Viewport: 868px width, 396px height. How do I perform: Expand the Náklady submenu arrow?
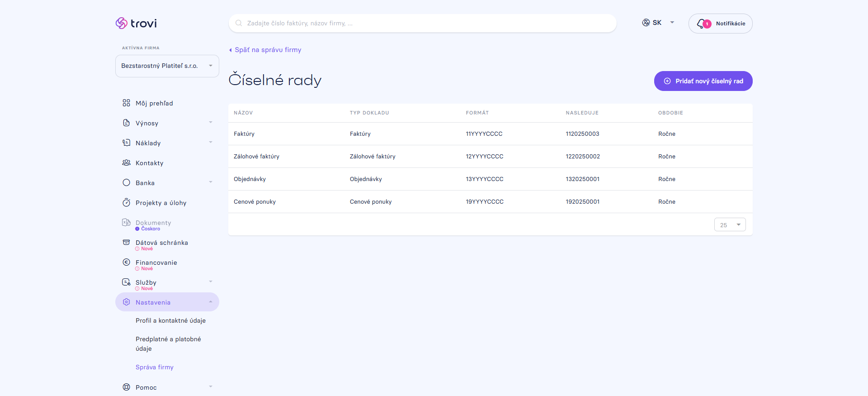click(x=211, y=143)
